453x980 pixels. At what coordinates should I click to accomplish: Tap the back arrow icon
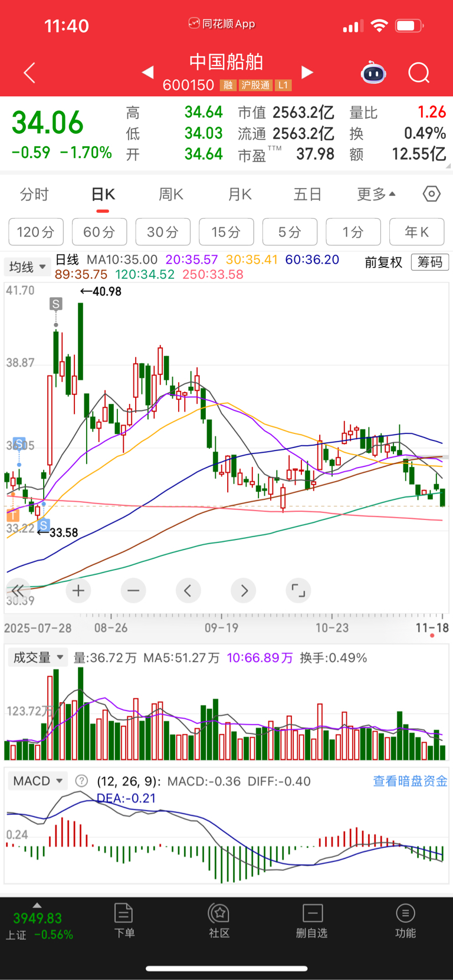29,73
